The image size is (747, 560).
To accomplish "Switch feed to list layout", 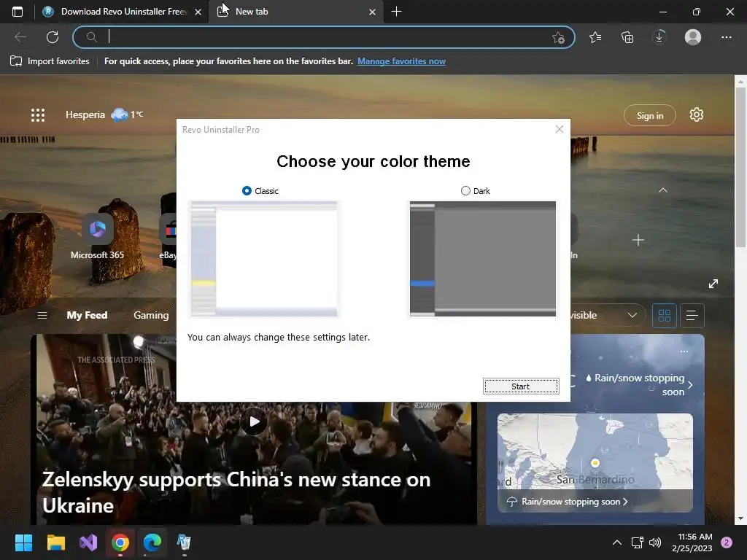I will click(692, 315).
